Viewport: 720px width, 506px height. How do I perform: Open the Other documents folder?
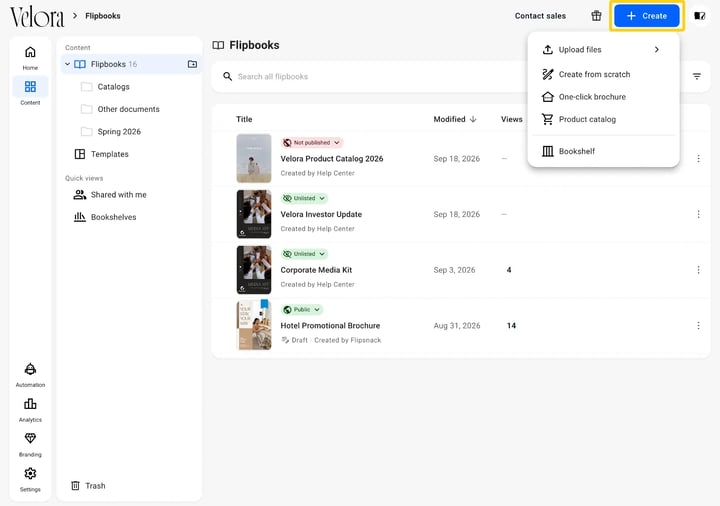click(x=129, y=109)
